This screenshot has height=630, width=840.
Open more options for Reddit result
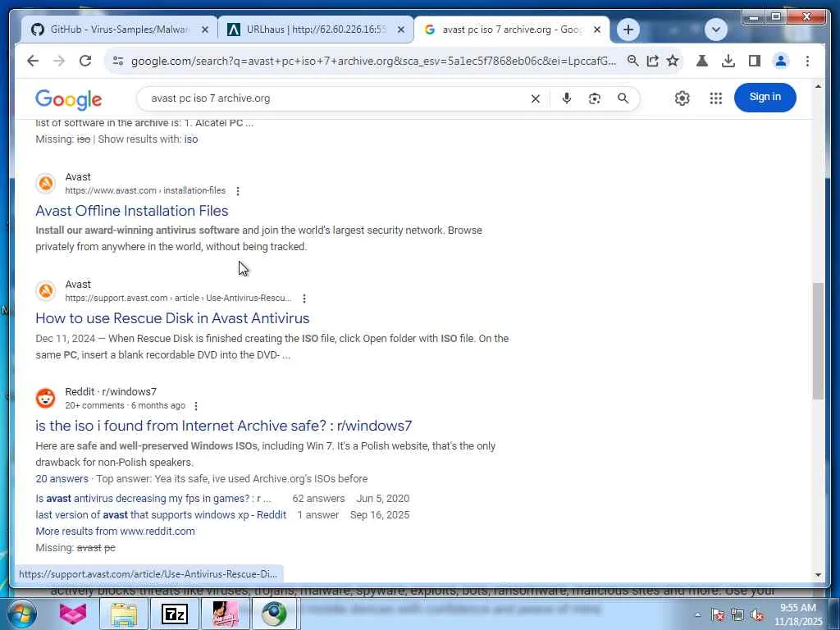pyautogui.click(x=196, y=406)
